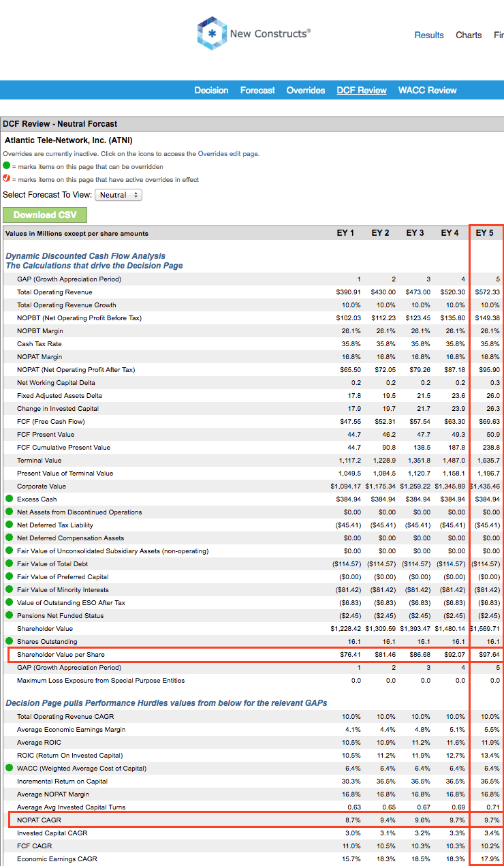Image resolution: width=504 pixels, height=866 pixels.
Task: Click the Corporate Value row label
Action: tap(42, 486)
